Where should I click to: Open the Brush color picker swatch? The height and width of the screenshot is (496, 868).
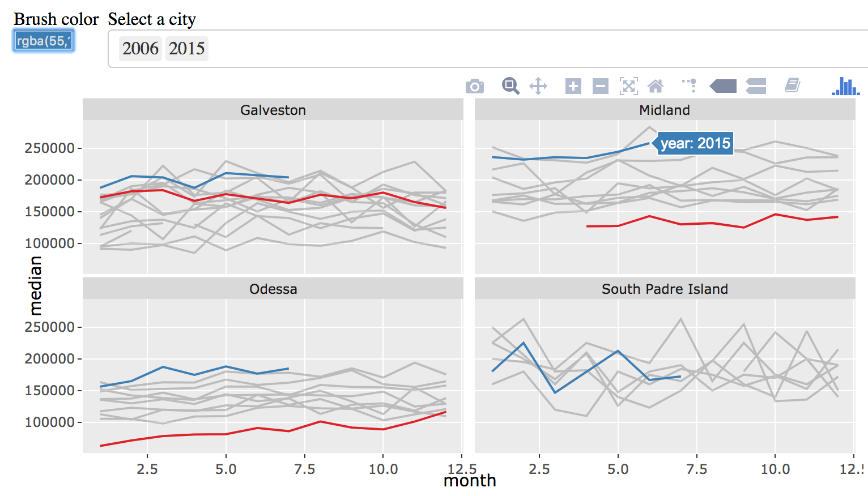pyautogui.click(x=44, y=41)
